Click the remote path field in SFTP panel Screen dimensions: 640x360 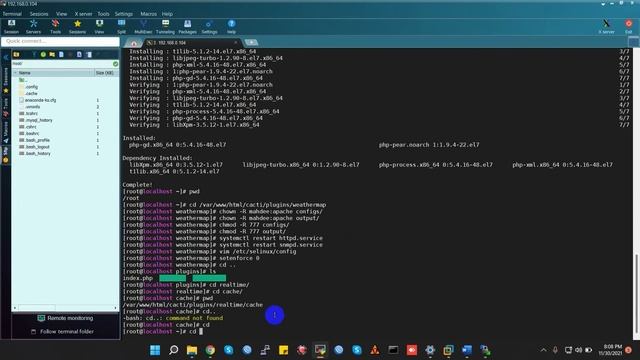tap(62, 64)
